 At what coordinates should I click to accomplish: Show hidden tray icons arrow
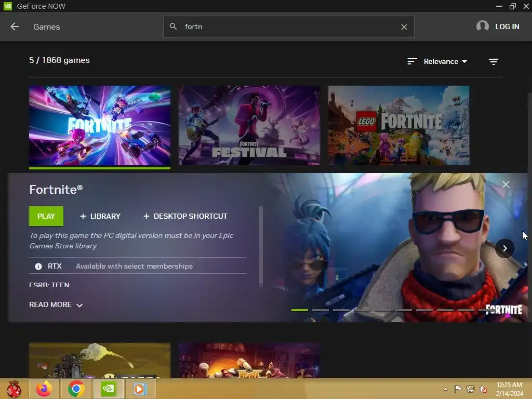coord(445,389)
